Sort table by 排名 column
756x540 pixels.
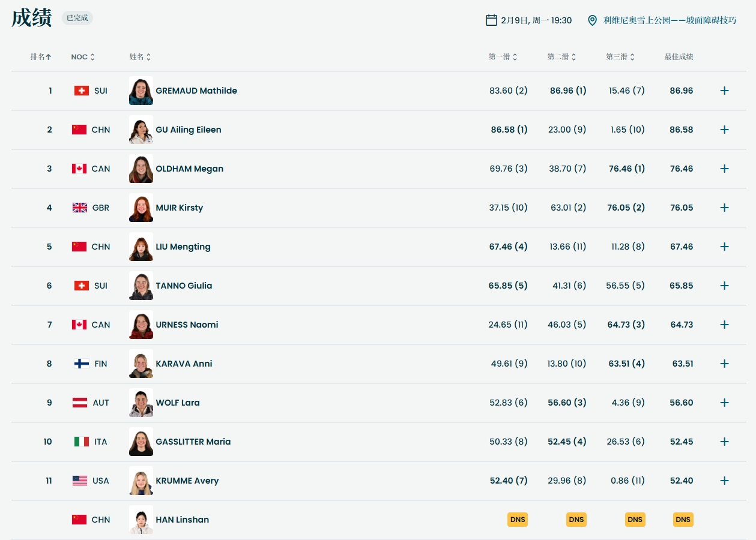point(41,57)
